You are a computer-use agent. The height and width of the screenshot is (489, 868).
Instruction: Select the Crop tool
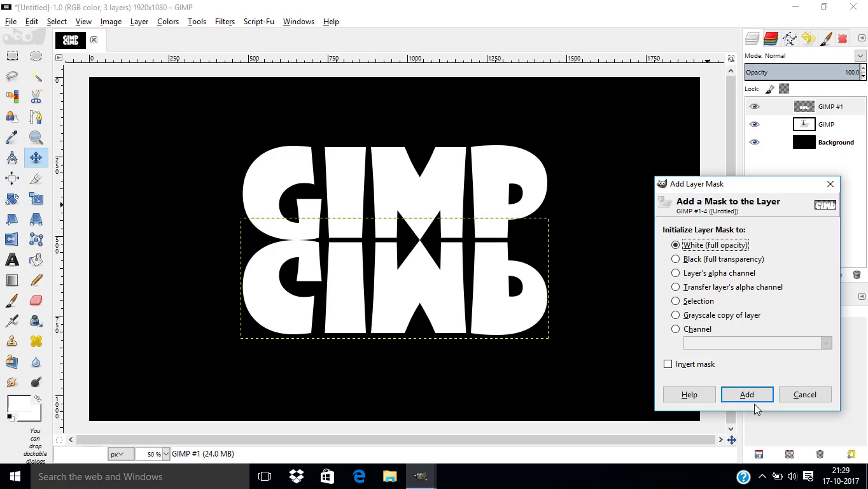(x=36, y=178)
